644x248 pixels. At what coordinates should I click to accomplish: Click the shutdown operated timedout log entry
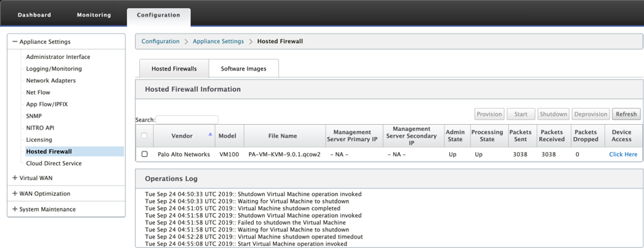click(254, 237)
